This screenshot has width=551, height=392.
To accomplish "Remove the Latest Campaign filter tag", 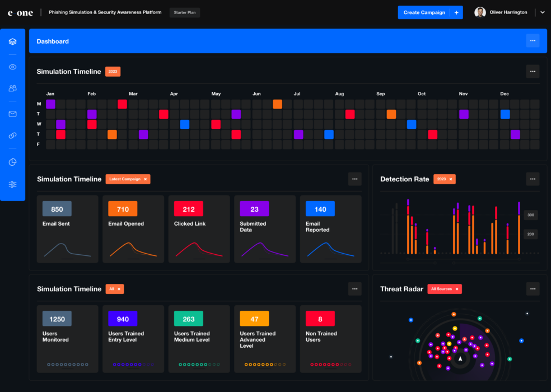I will click(146, 179).
